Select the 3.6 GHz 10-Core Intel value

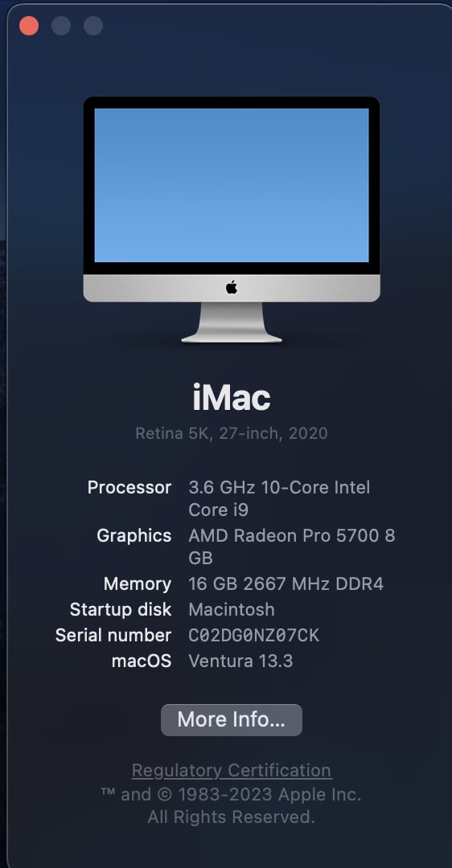pyautogui.click(x=279, y=488)
